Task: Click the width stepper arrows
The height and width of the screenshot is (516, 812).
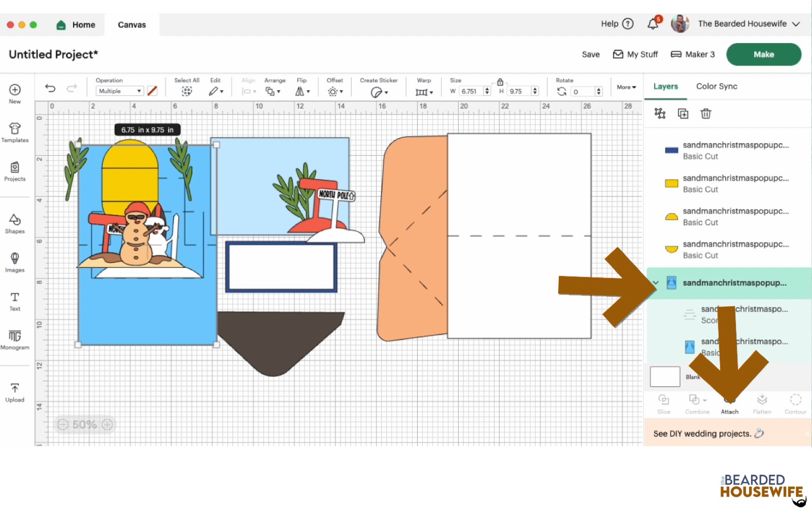Action: click(487, 91)
